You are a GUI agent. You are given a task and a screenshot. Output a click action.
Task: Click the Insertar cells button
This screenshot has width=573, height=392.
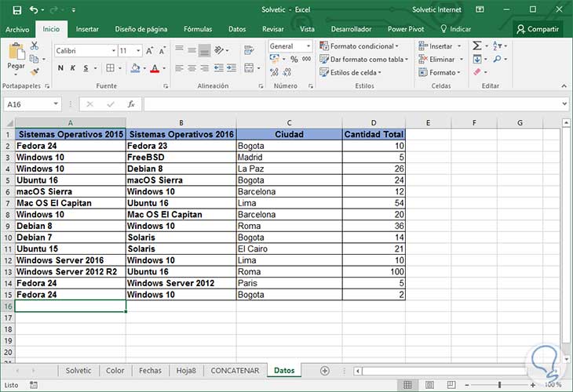point(440,46)
